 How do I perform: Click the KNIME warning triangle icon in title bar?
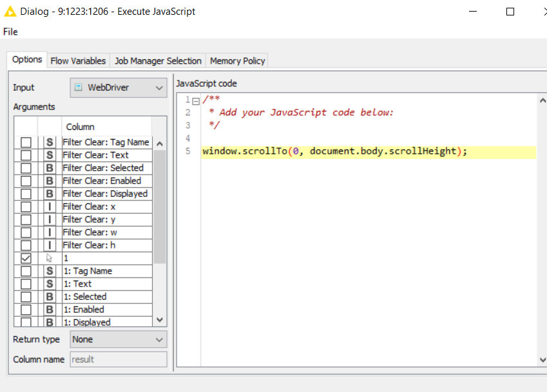[10, 11]
